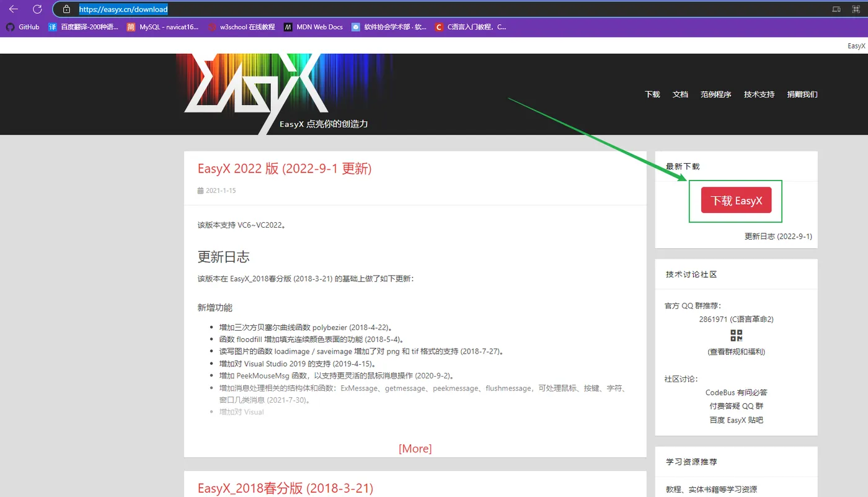Click the 教程、实体书籍等学习资源 link
The width and height of the screenshot is (868, 497).
pyautogui.click(x=711, y=490)
